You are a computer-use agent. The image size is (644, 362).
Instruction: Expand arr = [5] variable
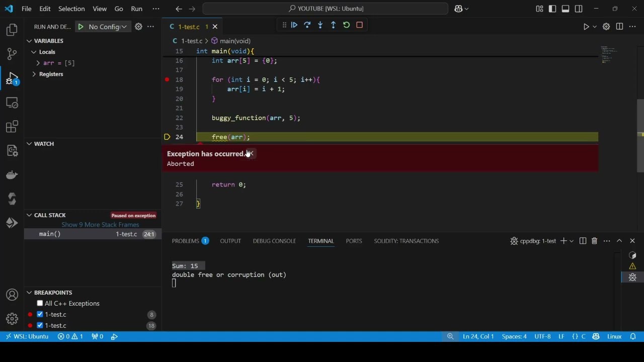[x=38, y=63]
